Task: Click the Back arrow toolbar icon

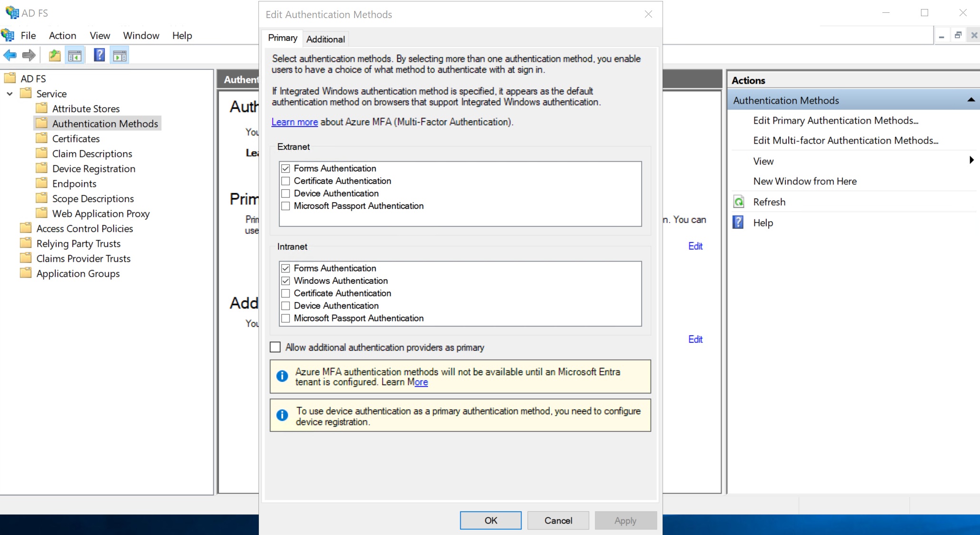Action: (x=10, y=56)
